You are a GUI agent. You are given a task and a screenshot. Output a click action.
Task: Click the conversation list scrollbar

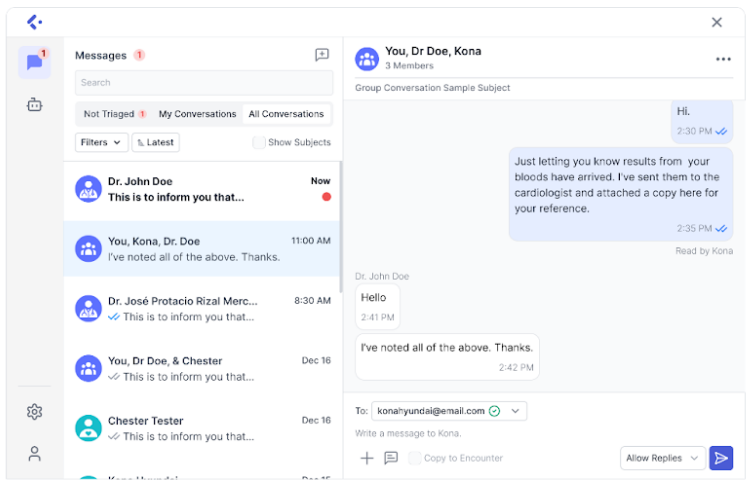[x=340, y=230]
